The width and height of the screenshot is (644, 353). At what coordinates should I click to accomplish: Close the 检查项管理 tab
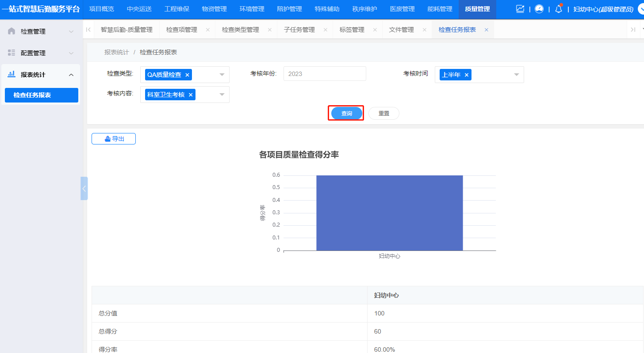207,30
